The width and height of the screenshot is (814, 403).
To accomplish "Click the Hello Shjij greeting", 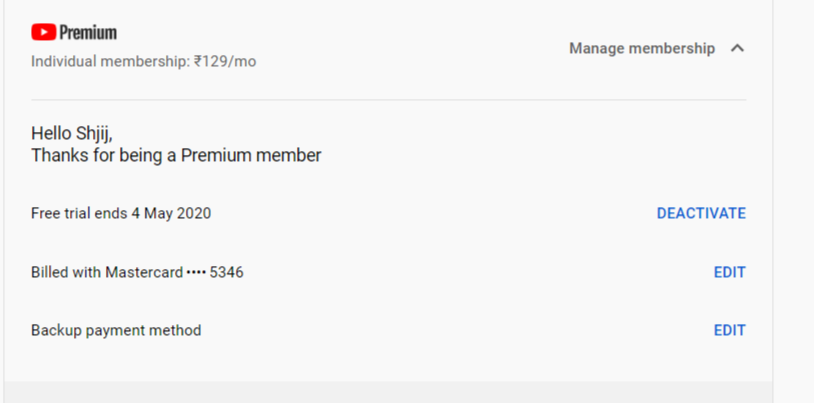I will click(x=79, y=133).
